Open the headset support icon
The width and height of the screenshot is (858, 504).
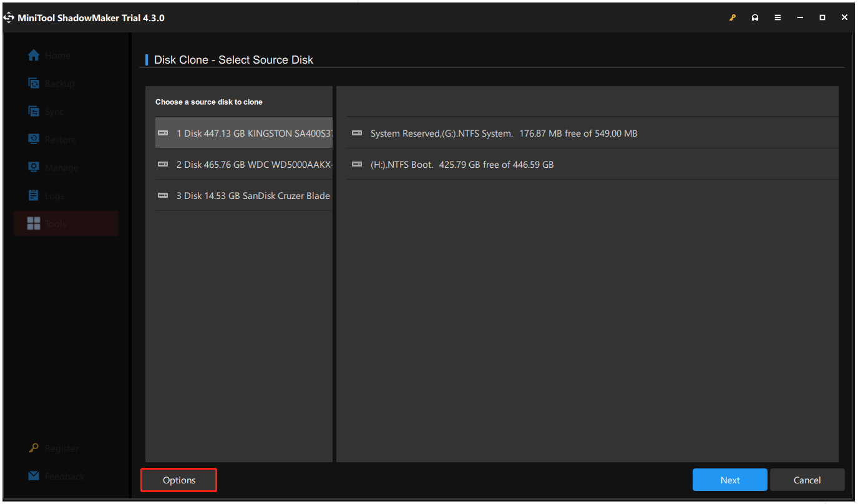(755, 18)
